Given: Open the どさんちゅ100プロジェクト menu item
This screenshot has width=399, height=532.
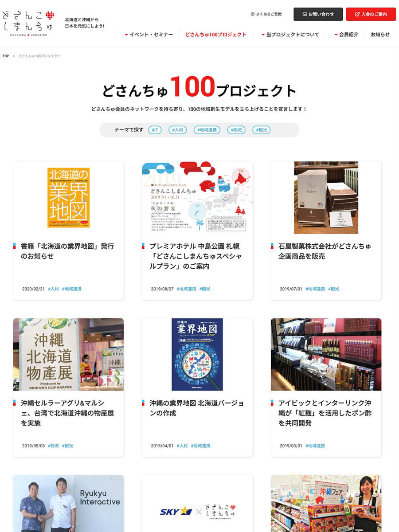Looking at the screenshot, I should pyautogui.click(x=216, y=35).
